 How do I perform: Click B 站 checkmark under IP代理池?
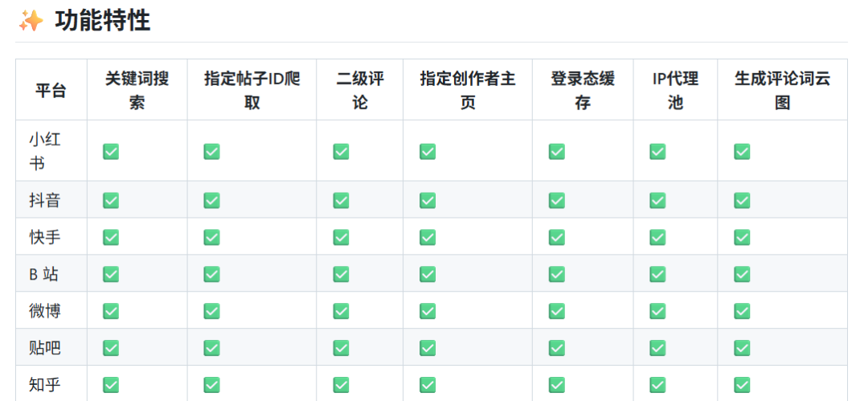coord(657,273)
